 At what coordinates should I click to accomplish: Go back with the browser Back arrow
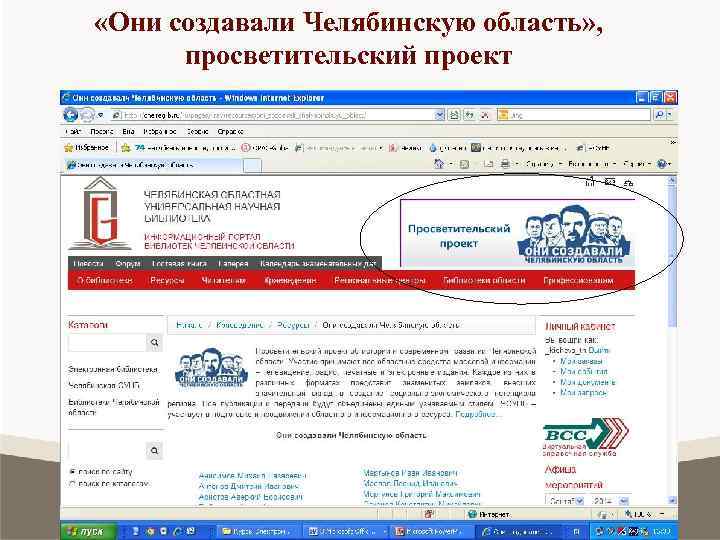pyautogui.click(x=71, y=114)
